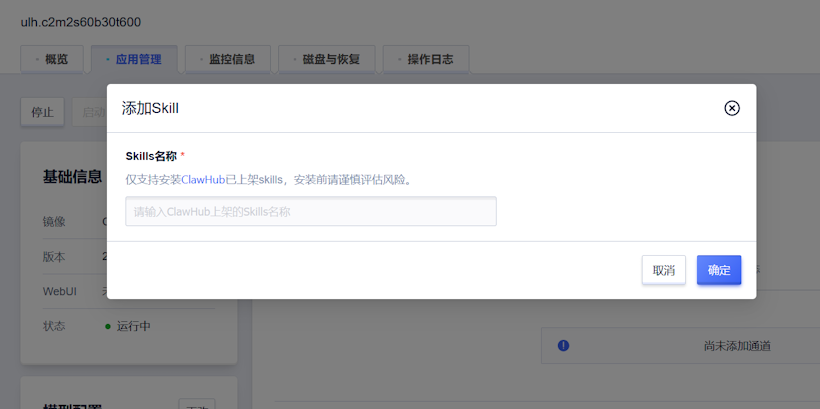The height and width of the screenshot is (409, 820).
Task: Click the 尚未添加通道 message text
Action: point(737,346)
